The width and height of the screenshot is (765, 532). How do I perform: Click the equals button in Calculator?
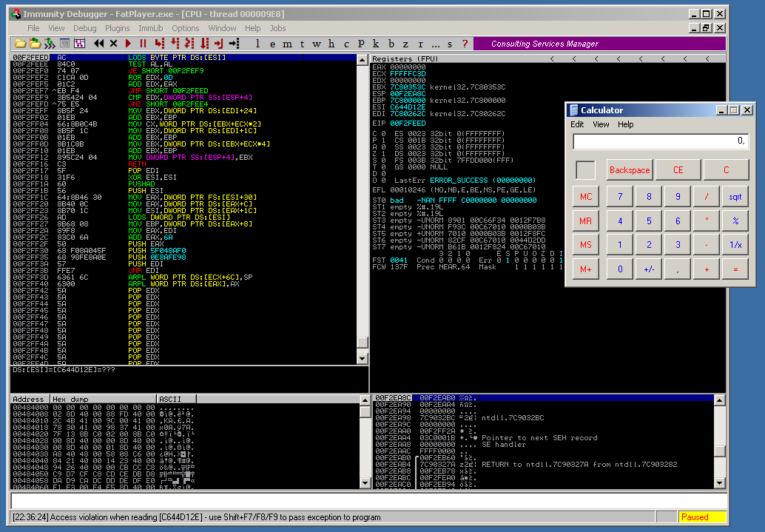point(735,269)
